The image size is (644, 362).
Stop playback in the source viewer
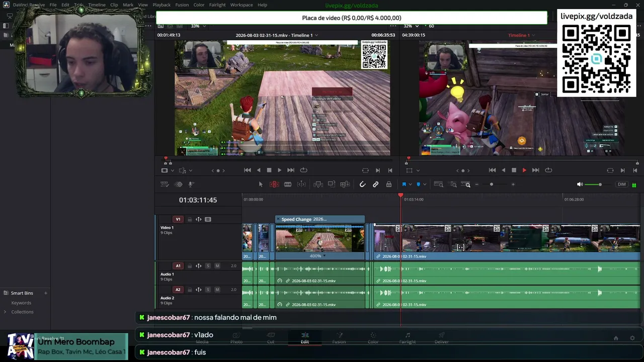coord(269,170)
